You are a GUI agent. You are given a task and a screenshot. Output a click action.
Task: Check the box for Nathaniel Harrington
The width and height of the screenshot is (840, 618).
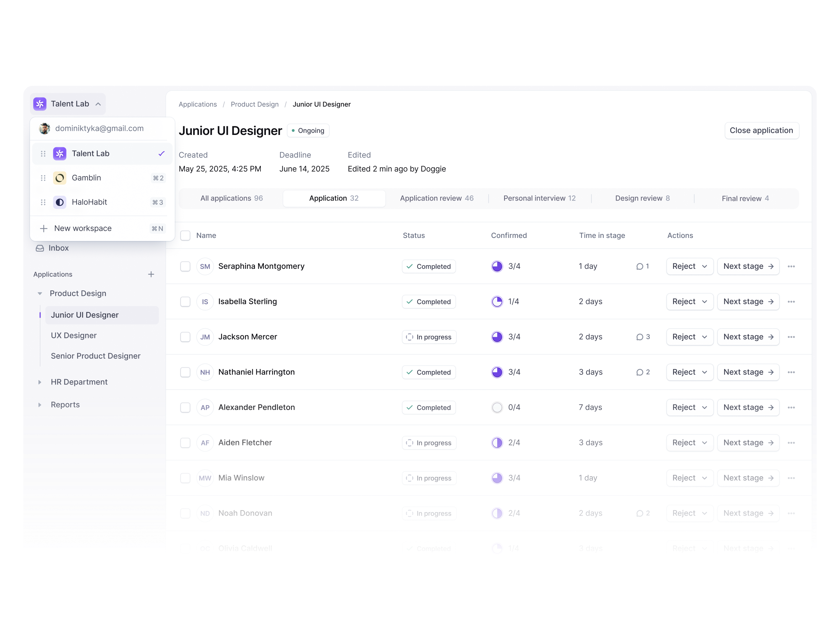click(185, 372)
